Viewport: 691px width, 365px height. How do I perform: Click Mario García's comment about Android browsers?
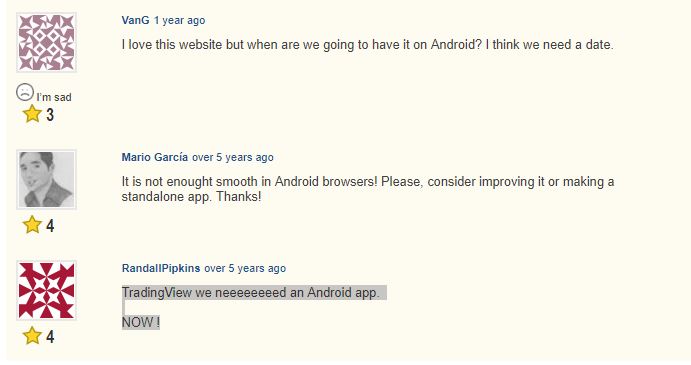click(x=368, y=189)
